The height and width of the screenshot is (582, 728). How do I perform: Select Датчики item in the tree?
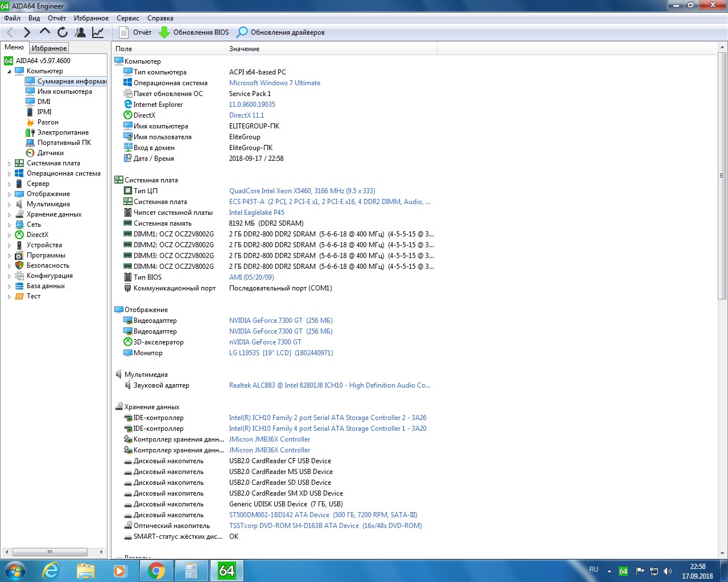(50, 153)
